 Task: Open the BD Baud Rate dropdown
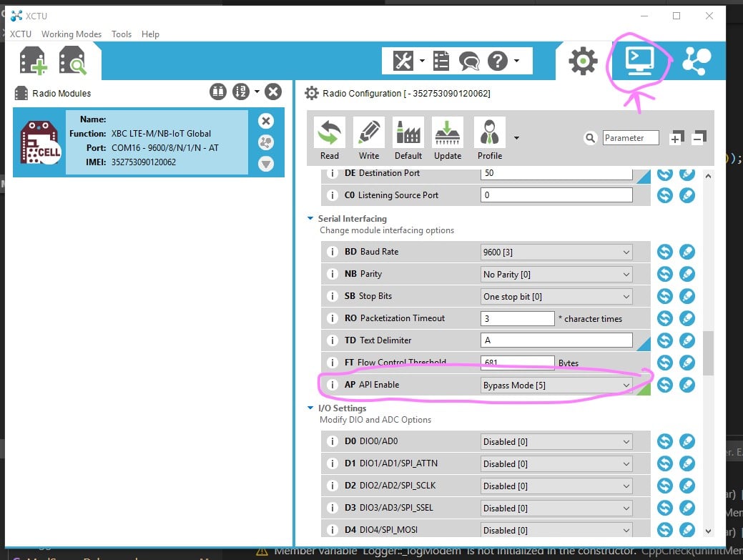[556, 252]
